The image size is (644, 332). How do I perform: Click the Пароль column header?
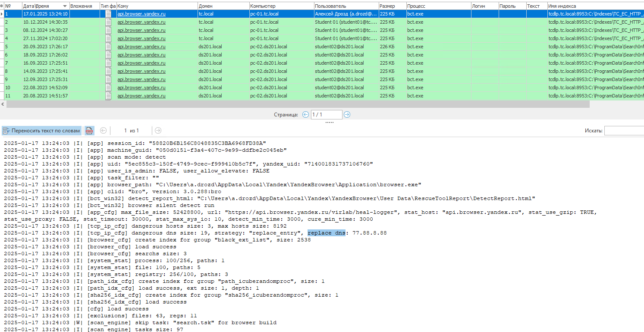click(512, 6)
